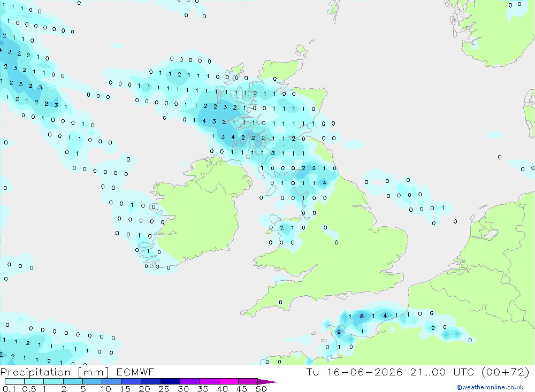Click the '0.5' legend scale label
The image size is (535, 392).
point(29,389)
